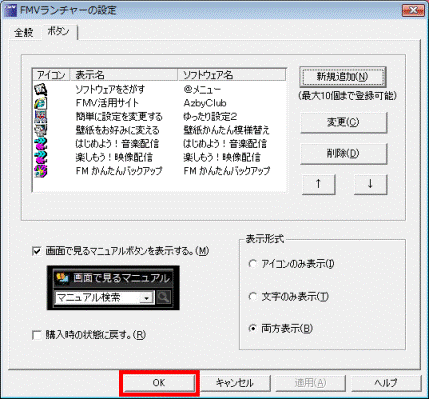The height and width of the screenshot is (399, 429).
Task: Move selected item up with ↑ button
Action: coord(318,184)
